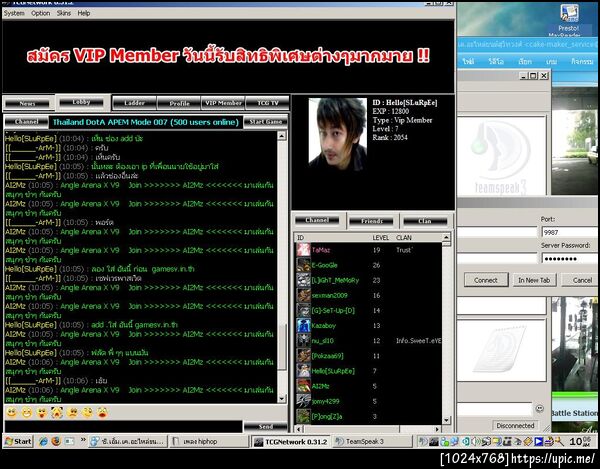Image resolution: width=600 pixels, height=469 pixels.
Task: Open the Option menu
Action: tap(41, 13)
